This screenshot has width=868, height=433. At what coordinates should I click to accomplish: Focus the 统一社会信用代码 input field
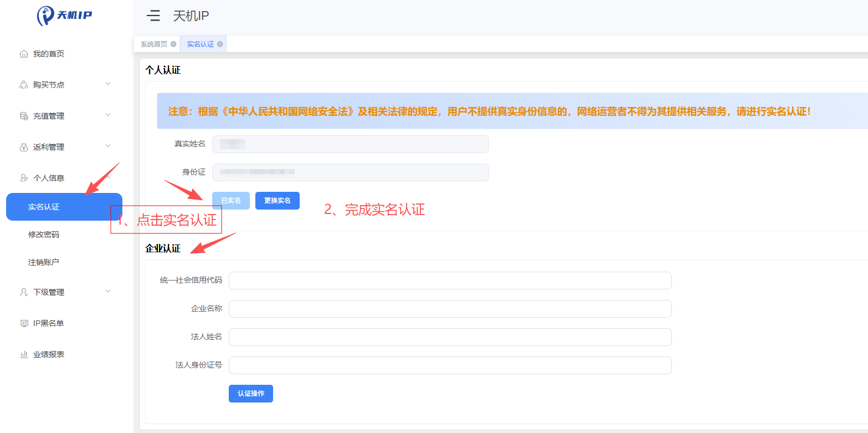[x=450, y=281]
